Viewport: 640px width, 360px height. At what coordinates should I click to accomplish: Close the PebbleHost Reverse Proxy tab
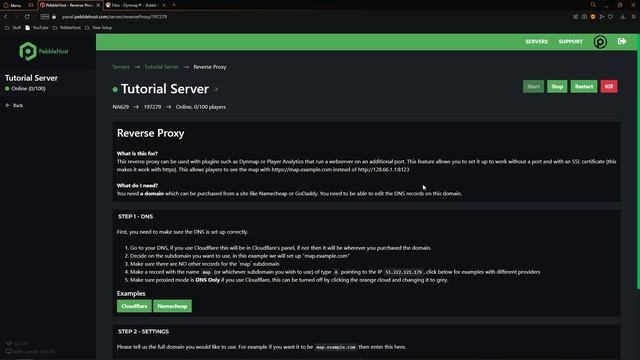(x=98, y=5)
